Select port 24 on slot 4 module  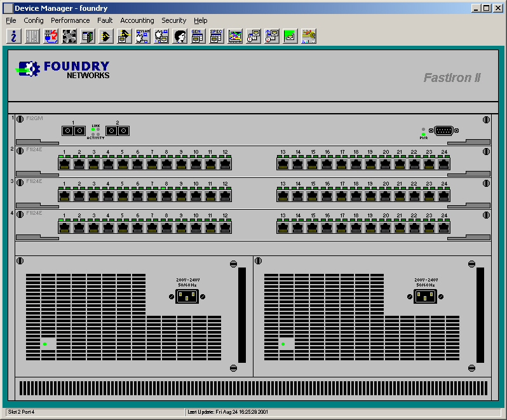444,227
